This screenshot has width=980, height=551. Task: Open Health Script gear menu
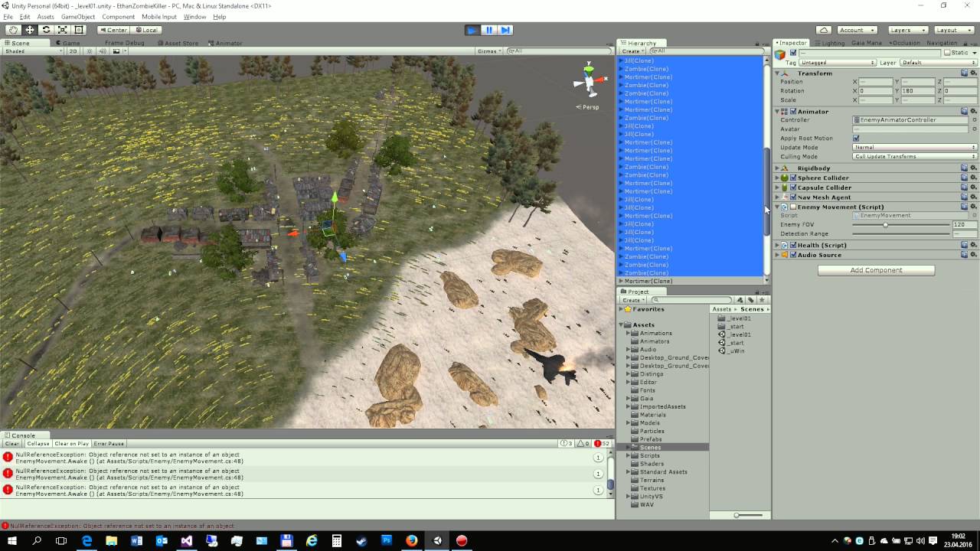point(973,246)
